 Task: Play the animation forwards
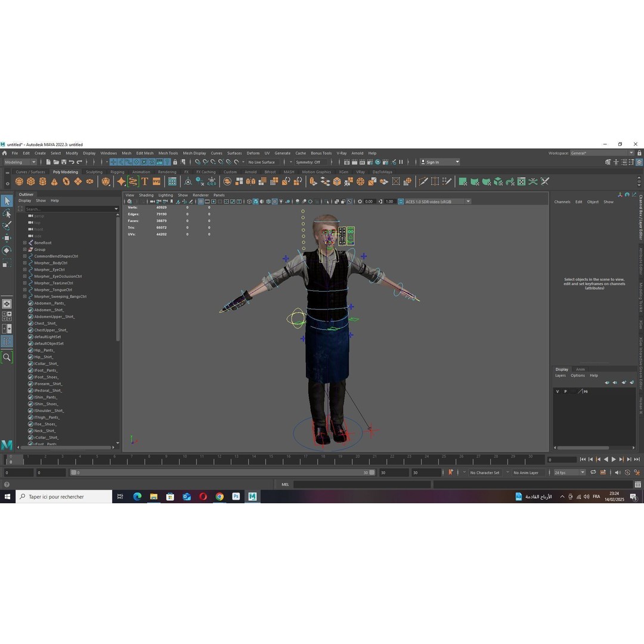coord(614,460)
